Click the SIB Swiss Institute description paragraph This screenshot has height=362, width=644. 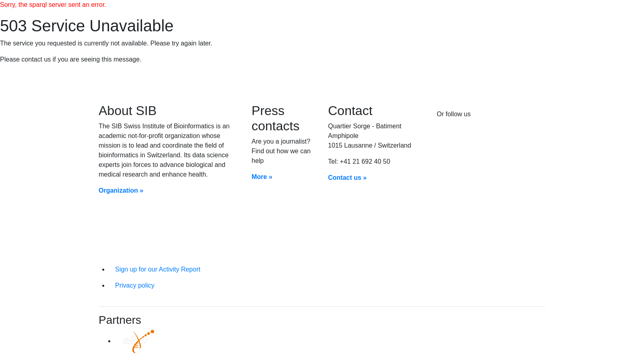click(x=164, y=150)
